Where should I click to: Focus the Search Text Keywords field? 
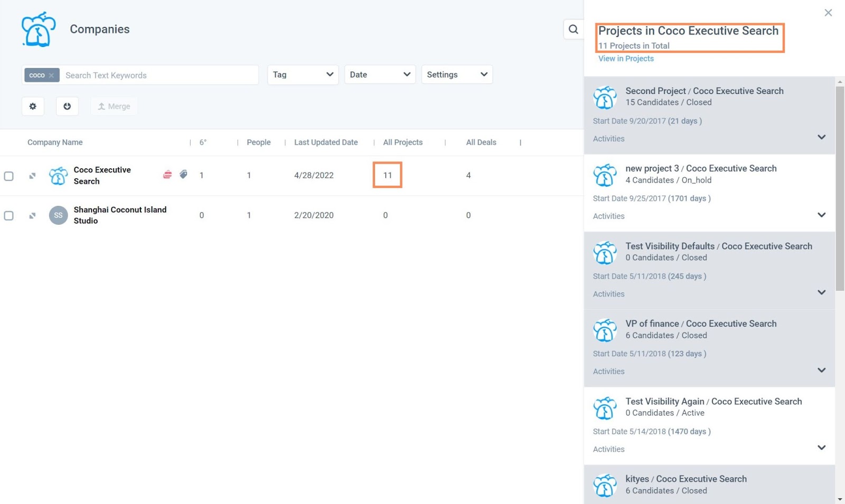[x=158, y=75]
